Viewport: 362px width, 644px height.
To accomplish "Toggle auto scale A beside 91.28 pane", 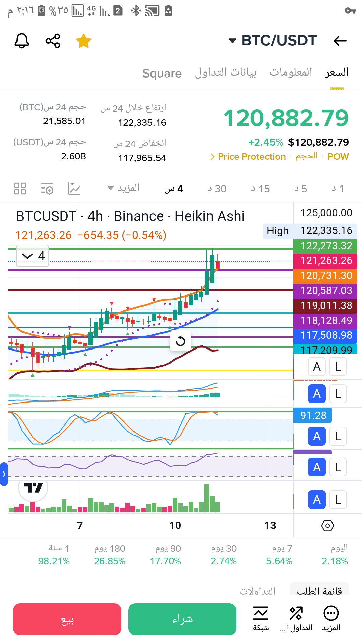I will pyautogui.click(x=317, y=436).
